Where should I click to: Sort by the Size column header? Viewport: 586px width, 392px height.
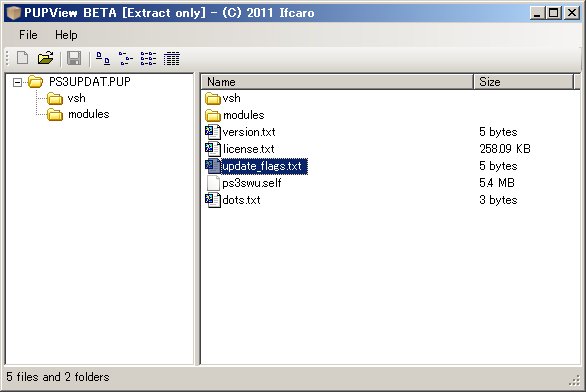(x=523, y=82)
